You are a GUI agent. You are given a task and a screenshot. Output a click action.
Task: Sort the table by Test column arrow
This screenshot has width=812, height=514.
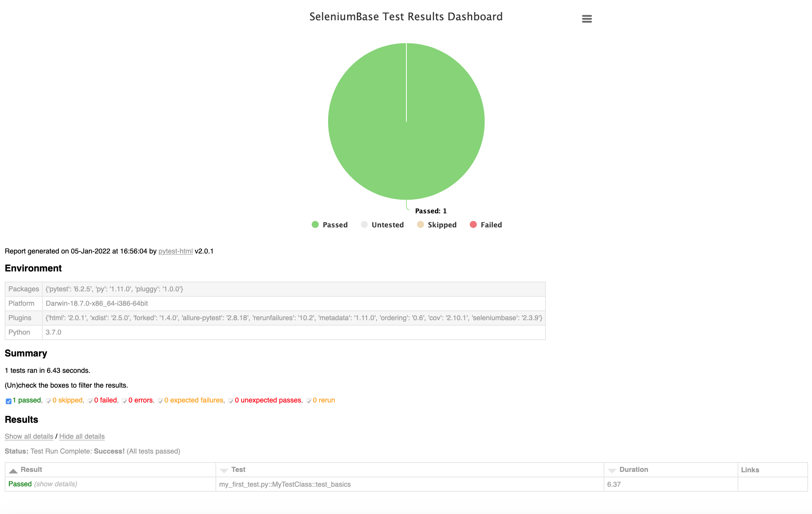pos(224,470)
